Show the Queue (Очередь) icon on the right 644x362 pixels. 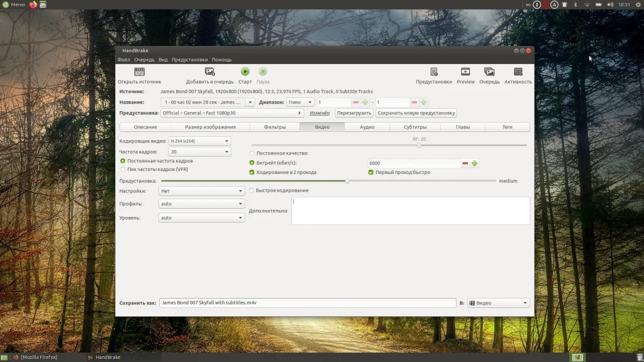[489, 72]
